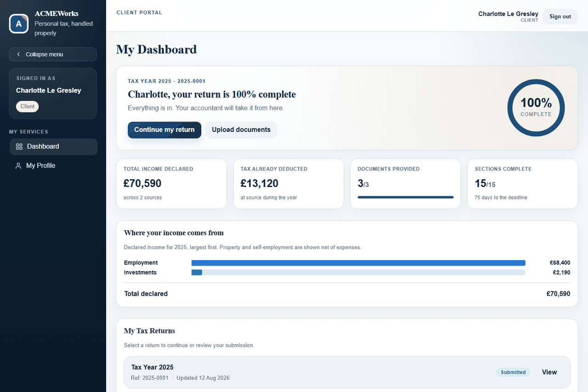Collapse the sidebar menu
Viewport: 588px width, 392px height.
click(53, 54)
